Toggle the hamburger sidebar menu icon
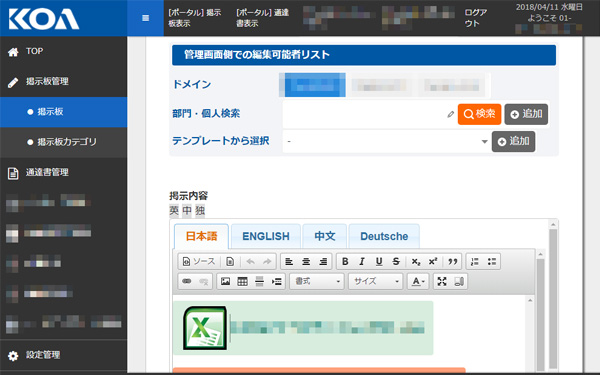Viewport: 600px width, 375px height. click(x=145, y=18)
